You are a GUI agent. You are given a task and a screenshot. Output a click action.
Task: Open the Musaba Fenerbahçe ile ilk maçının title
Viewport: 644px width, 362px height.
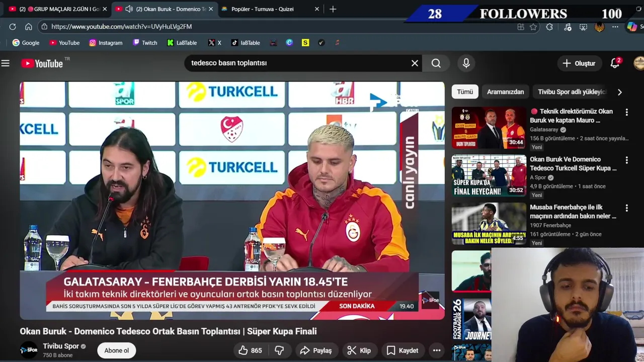573,212
